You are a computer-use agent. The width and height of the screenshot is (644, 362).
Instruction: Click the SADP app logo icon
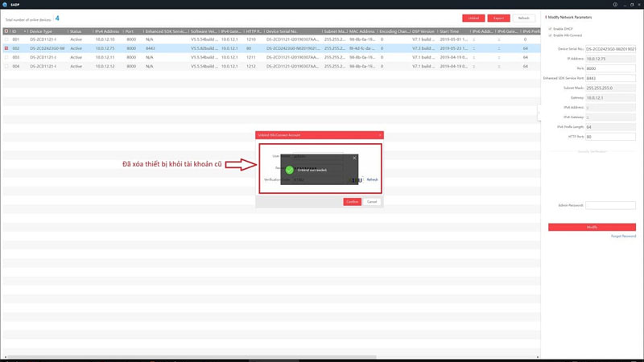[x=6, y=3]
